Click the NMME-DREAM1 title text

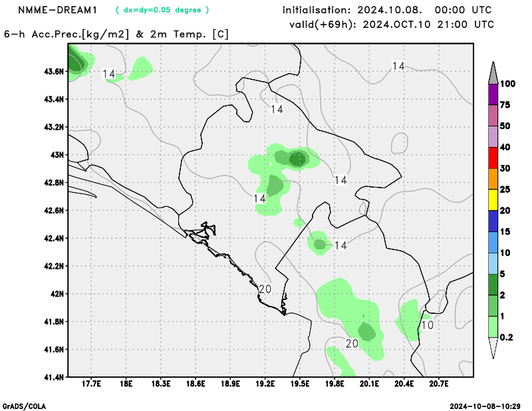coord(58,10)
